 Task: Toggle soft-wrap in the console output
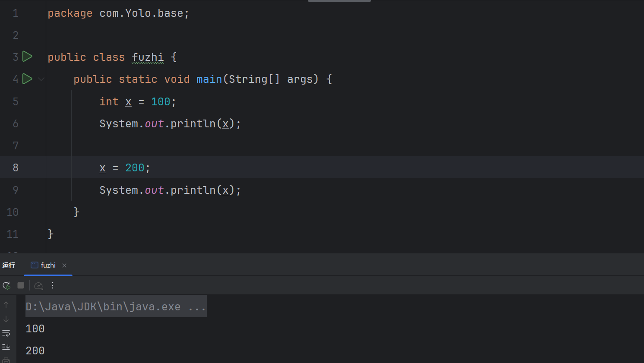(x=6, y=333)
